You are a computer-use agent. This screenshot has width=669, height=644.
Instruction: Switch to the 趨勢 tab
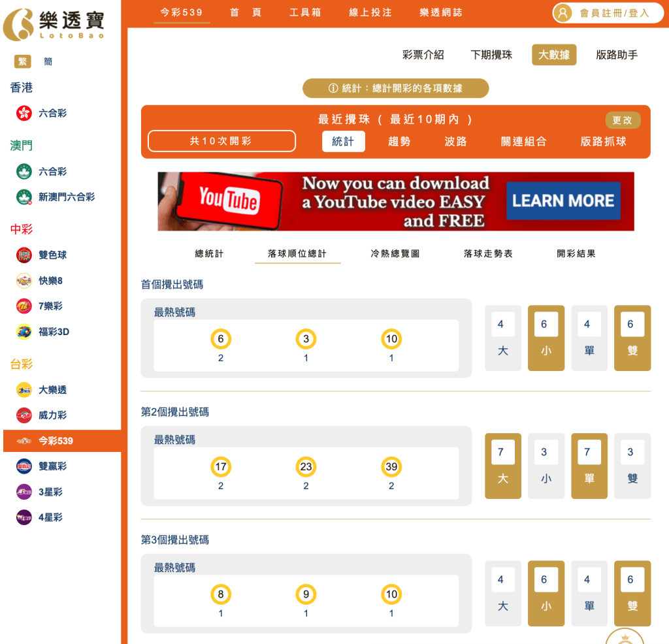point(399,141)
